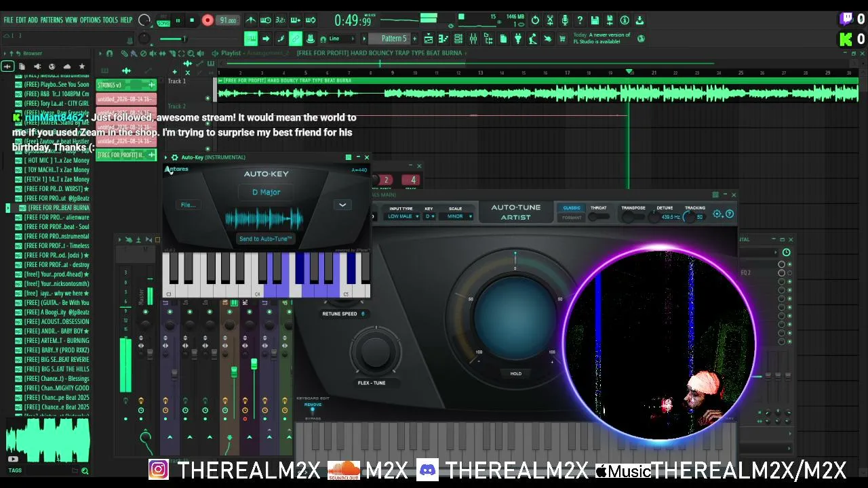Expand the Browser header menu arrow
The image size is (868, 488).
pos(5,53)
